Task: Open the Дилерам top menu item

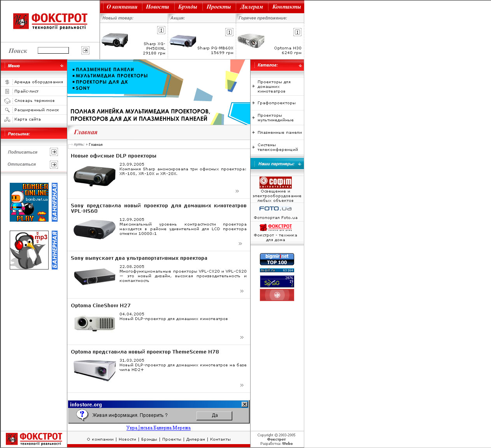Action: (x=251, y=7)
